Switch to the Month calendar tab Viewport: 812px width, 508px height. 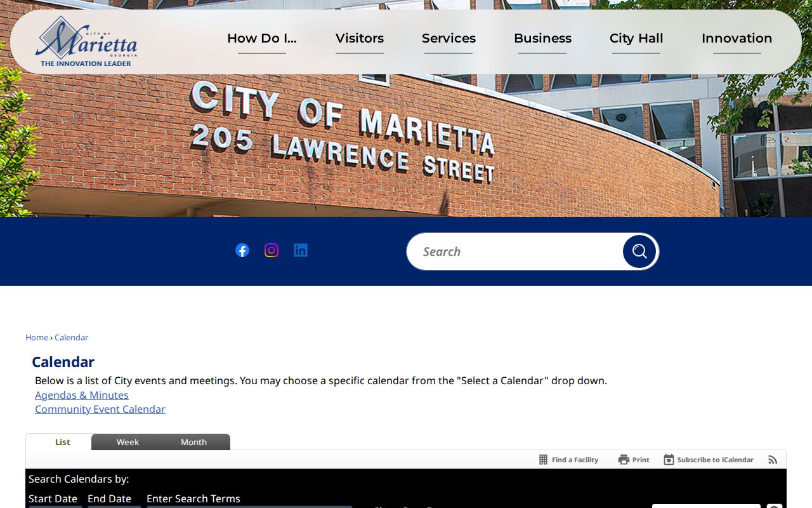pyautogui.click(x=193, y=442)
